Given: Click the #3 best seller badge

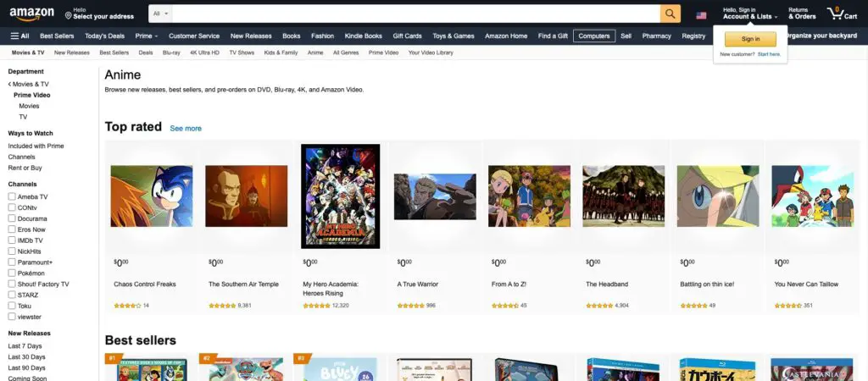Looking at the screenshot, I should pos(301,358).
